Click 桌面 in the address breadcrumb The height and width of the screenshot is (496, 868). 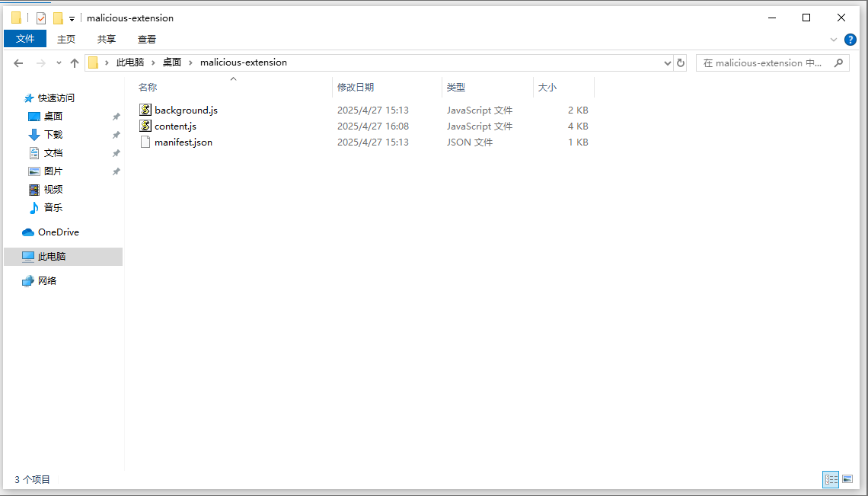[x=171, y=62]
